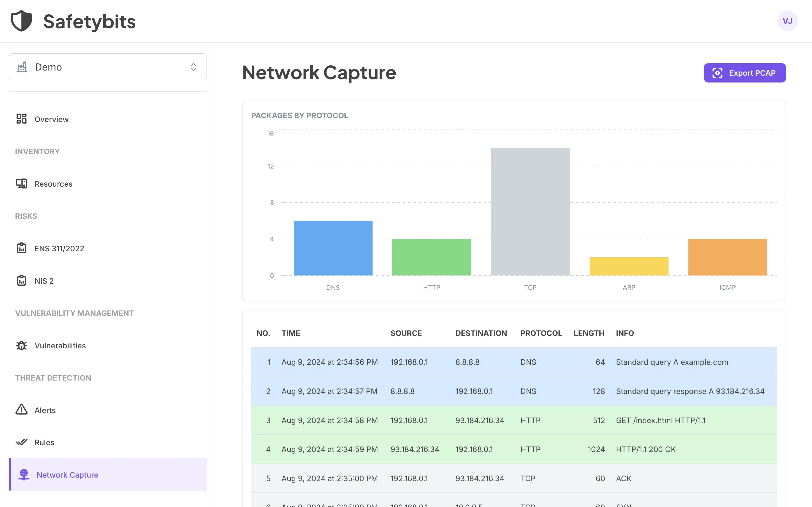The width and height of the screenshot is (812, 507).
Task: Click length value 128 in row 2
Action: pos(598,391)
